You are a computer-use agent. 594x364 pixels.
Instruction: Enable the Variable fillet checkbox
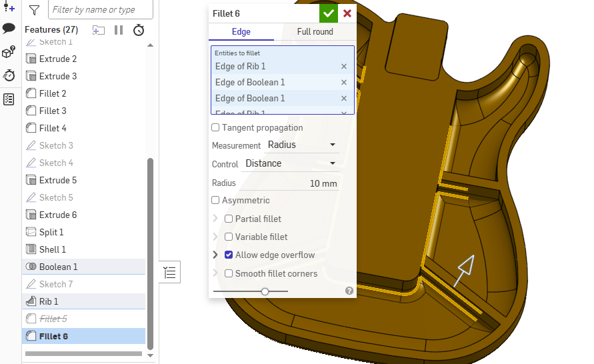click(229, 237)
